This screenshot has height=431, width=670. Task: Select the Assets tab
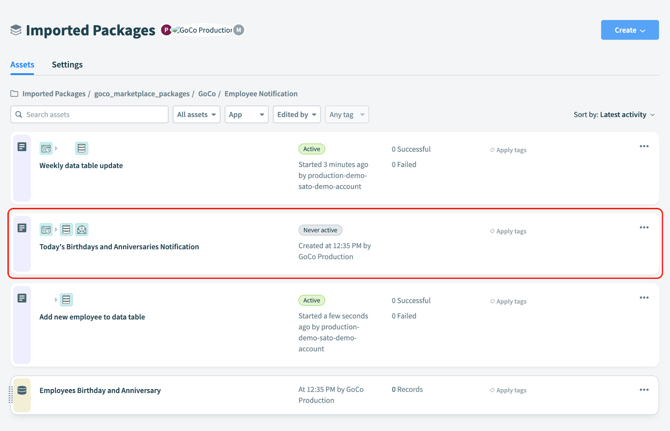click(x=22, y=65)
